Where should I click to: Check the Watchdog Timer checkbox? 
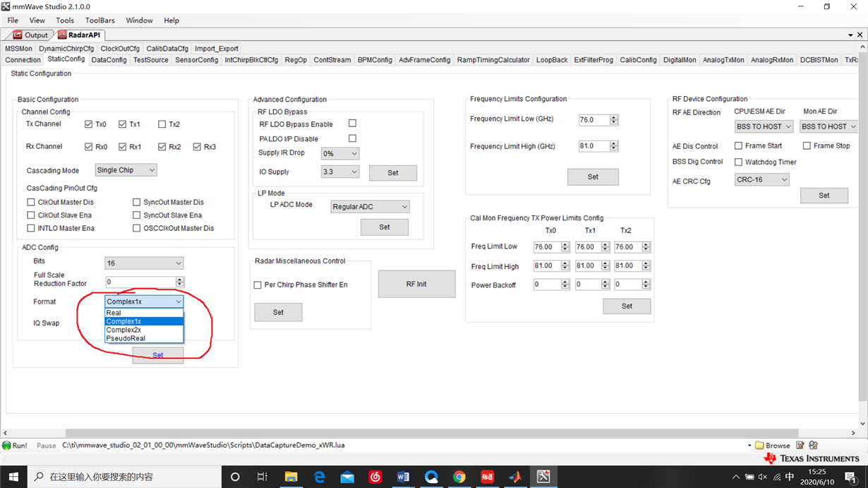coord(738,162)
